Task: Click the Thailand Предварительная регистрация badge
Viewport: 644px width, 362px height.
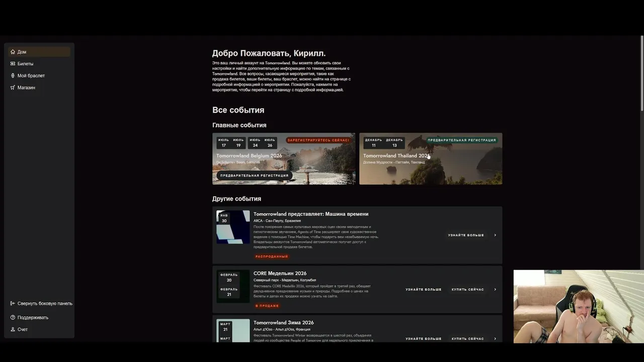Action: (x=461, y=140)
